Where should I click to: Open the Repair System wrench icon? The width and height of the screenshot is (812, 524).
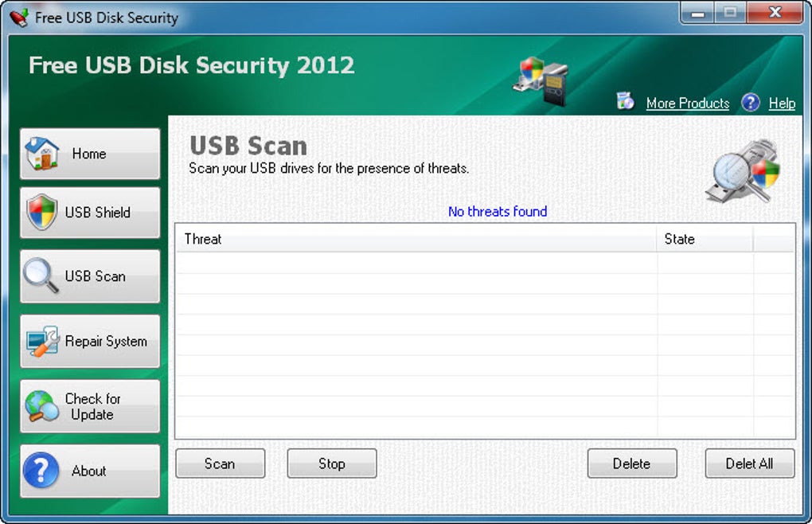(43, 341)
